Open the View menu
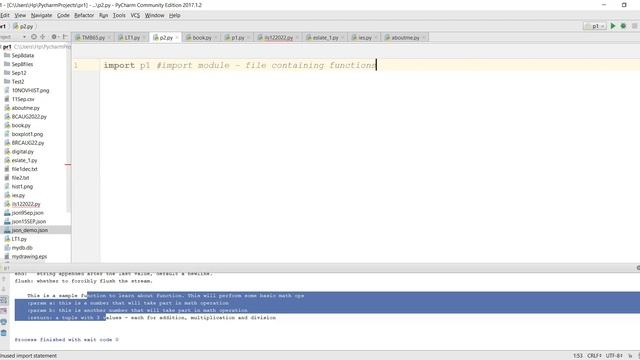640x360 pixels. point(20,15)
